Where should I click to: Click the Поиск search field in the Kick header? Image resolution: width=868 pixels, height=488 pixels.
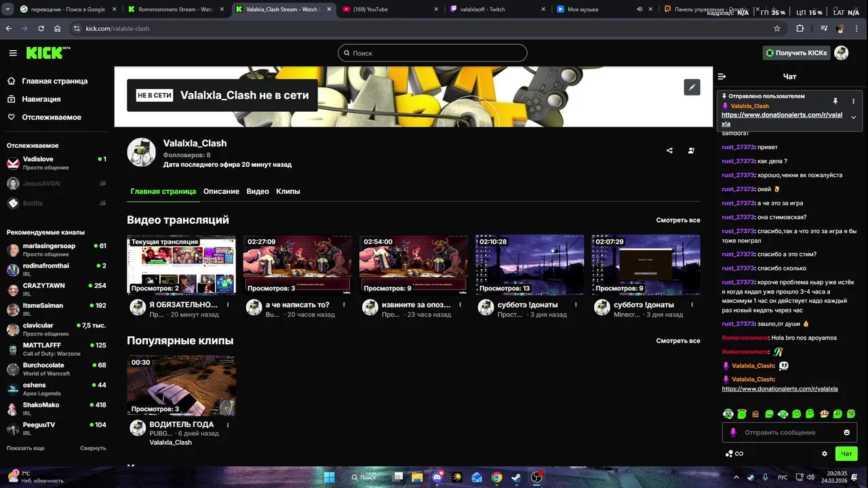click(x=433, y=53)
